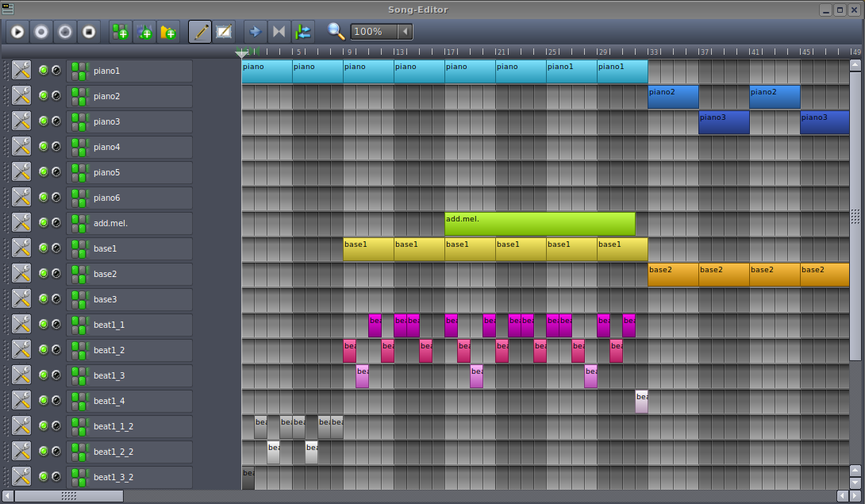Click bar 33 on the timeline ruler
The width and height of the screenshot is (865, 504).
(x=653, y=52)
